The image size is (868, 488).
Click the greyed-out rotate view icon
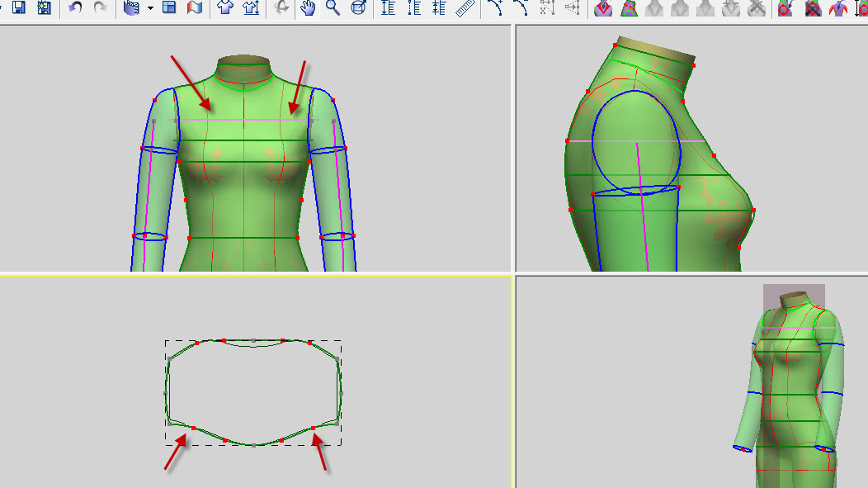[x=281, y=7]
